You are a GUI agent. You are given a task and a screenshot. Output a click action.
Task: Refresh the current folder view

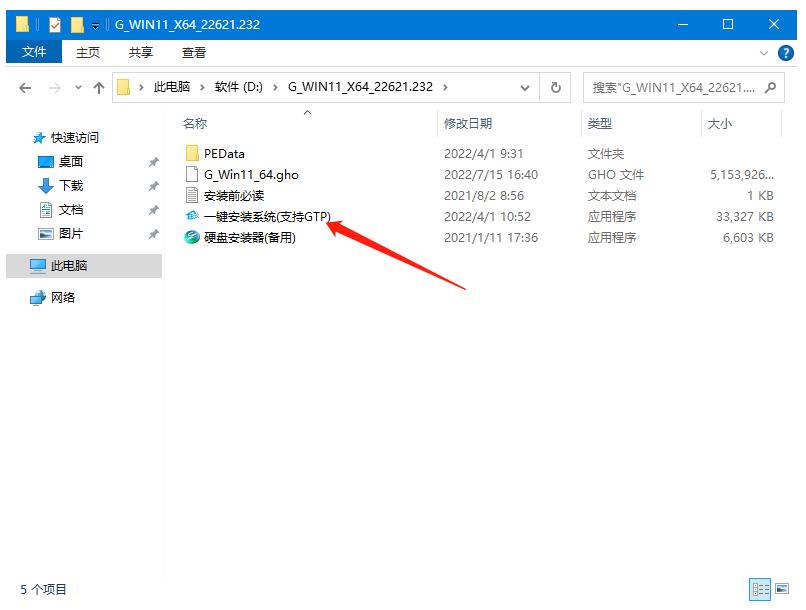556,88
